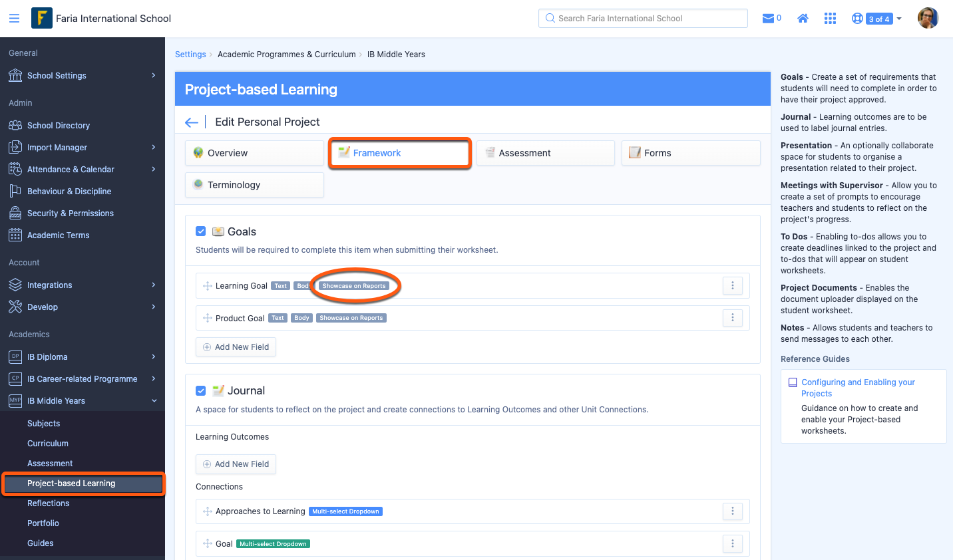Open options menu for Product Goal field
The height and width of the screenshot is (560, 953).
pos(733,318)
